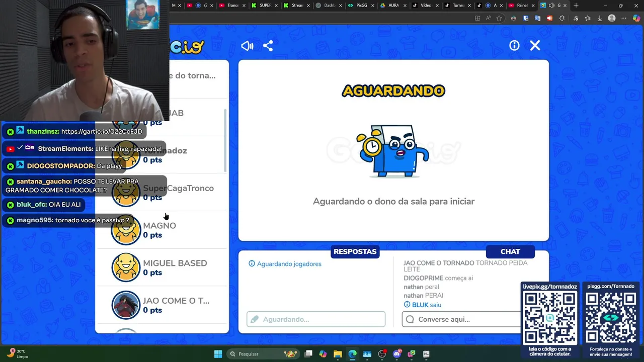The height and width of the screenshot is (362, 644).
Task: Click player name MIGUEL BASED
Action: click(175, 263)
